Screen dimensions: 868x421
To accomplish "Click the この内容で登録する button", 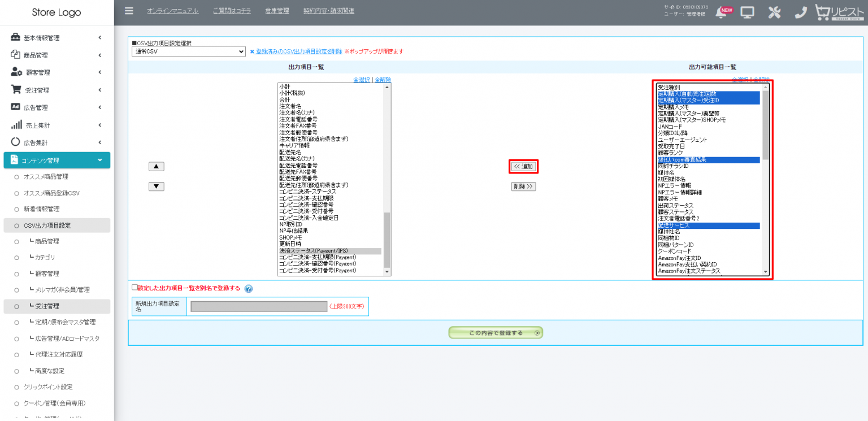I will [496, 333].
